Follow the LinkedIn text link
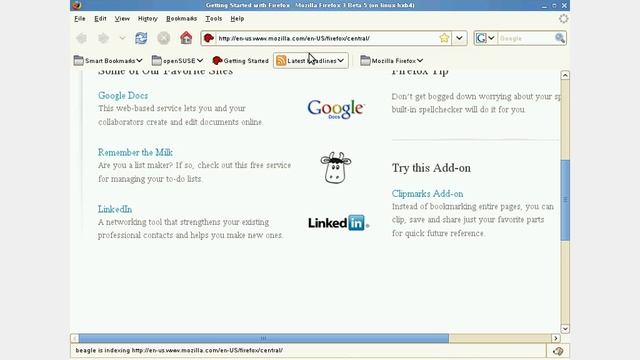 click(115, 209)
